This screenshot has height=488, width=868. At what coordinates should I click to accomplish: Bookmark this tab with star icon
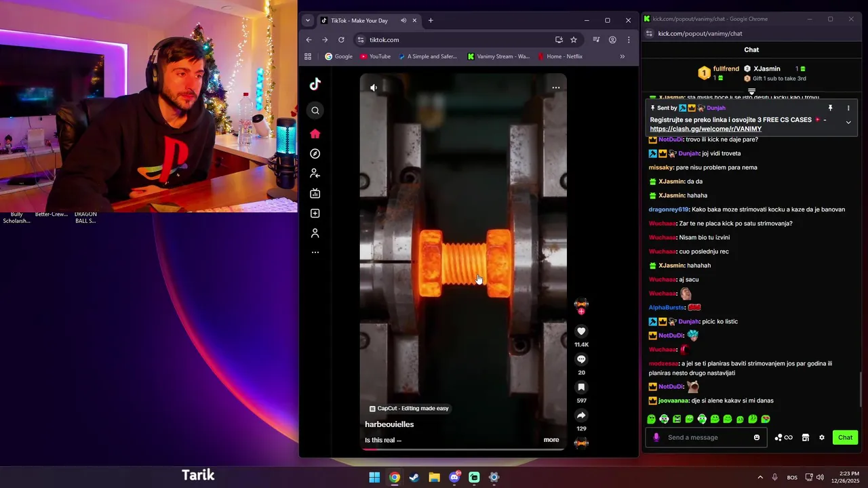coord(574,40)
